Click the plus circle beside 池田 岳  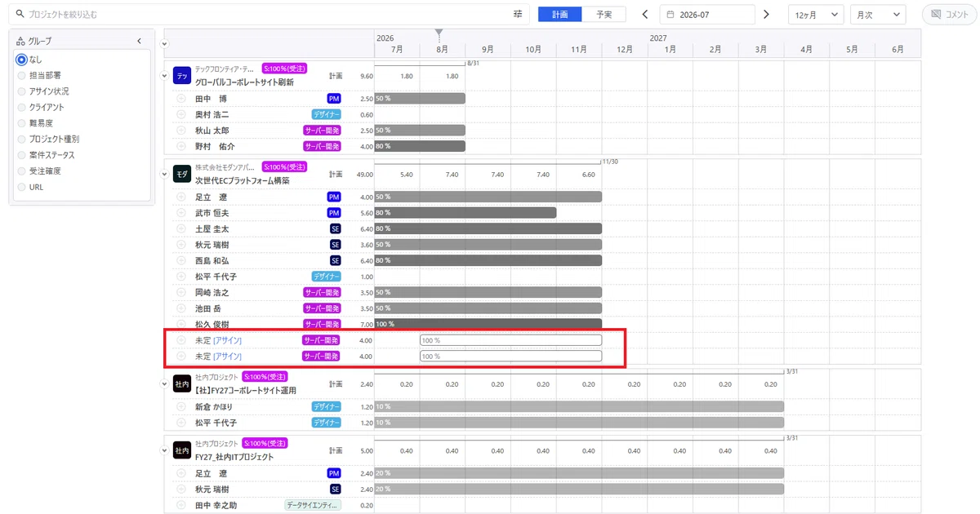pyautogui.click(x=181, y=308)
